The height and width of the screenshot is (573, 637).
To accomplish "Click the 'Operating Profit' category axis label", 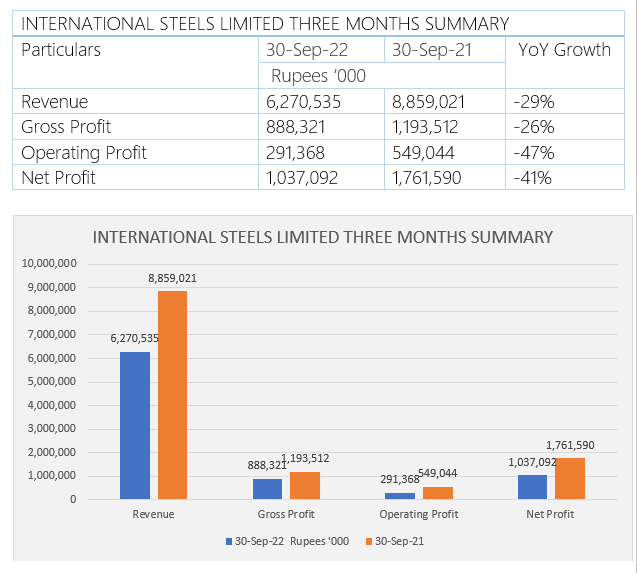I will click(419, 514).
